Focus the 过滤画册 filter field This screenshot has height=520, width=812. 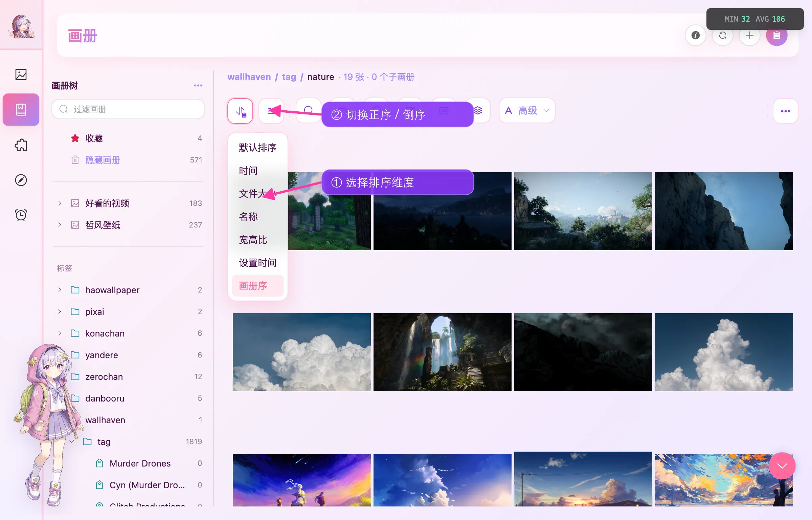(128, 109)
